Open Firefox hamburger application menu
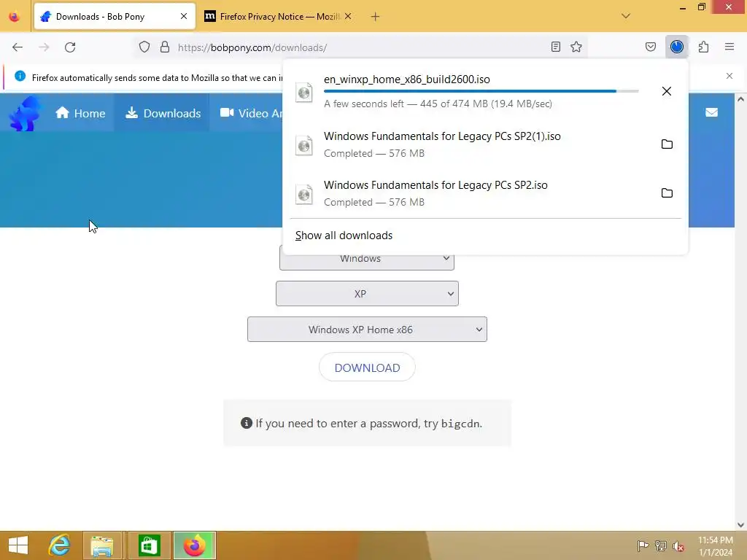 [729, 47]
